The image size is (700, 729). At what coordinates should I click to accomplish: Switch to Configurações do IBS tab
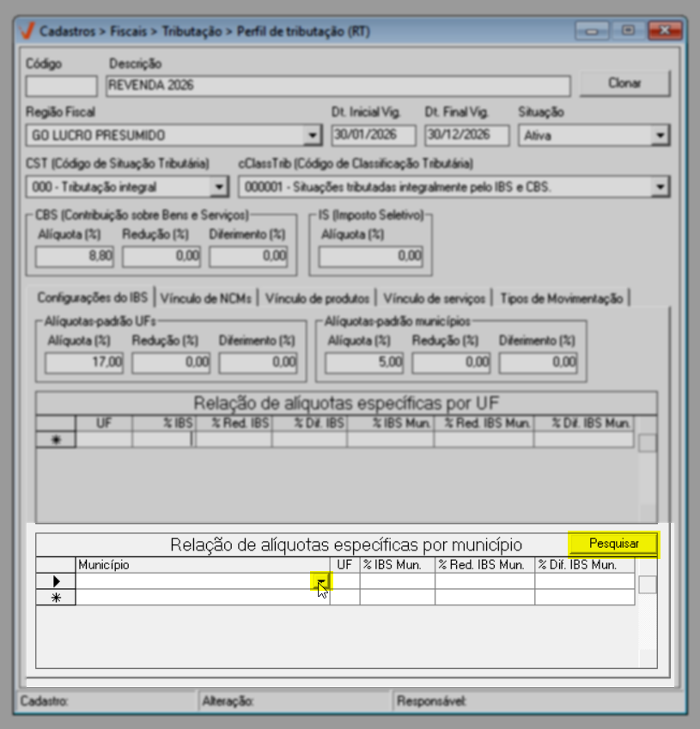click(93, 298)
